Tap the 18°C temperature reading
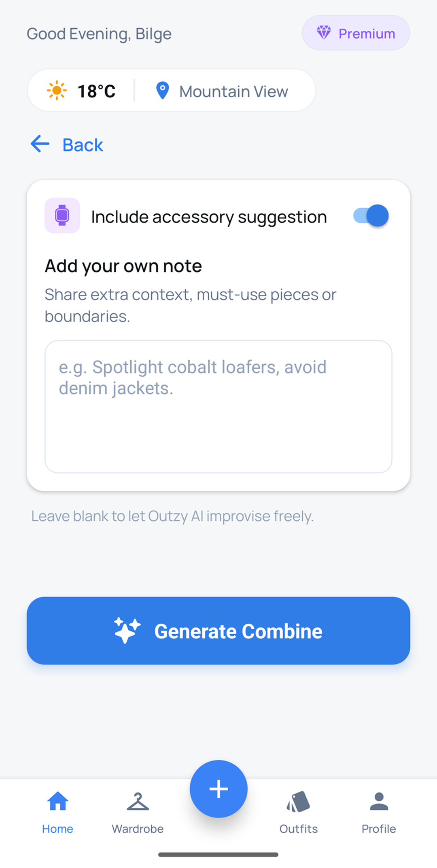The width and height of the screenshot is (437, 868). [x=97, y=91]
